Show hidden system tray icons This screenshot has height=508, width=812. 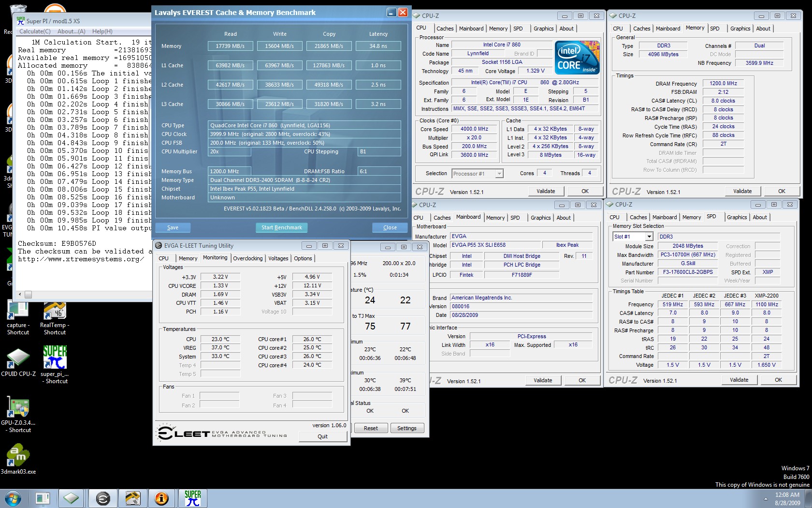point(766,498)
